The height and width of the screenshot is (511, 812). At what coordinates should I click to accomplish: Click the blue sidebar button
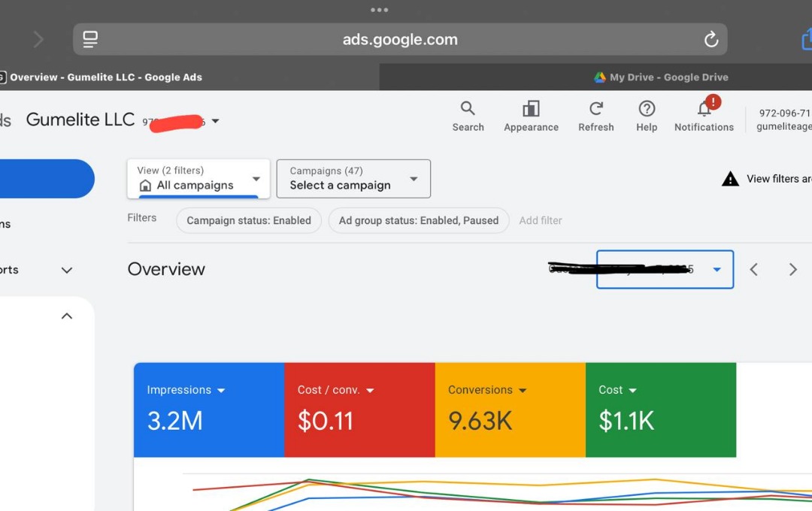tap(47, 179)
